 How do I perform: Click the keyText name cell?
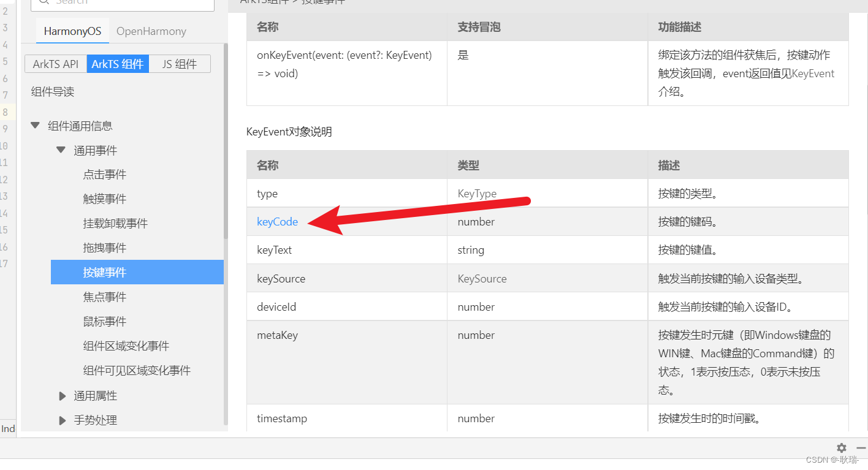(347, 250)
